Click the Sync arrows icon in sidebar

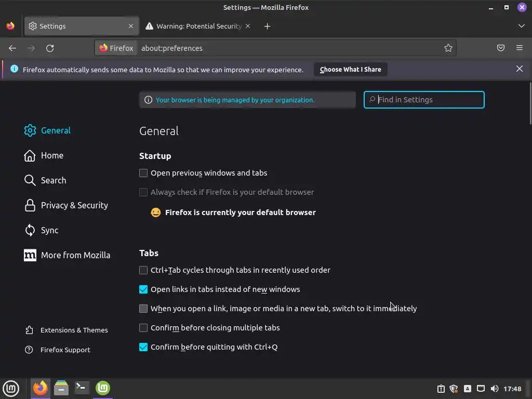[x=30, y=230]
